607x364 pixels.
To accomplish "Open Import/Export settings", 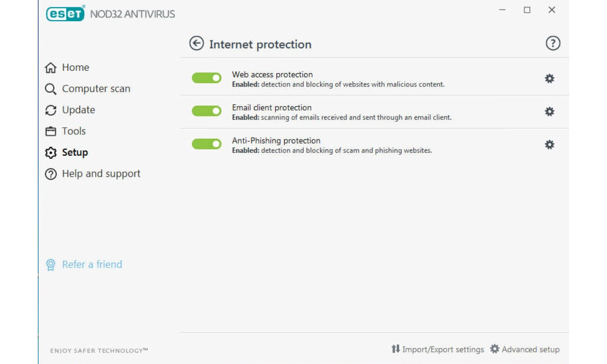I will 438,349.
